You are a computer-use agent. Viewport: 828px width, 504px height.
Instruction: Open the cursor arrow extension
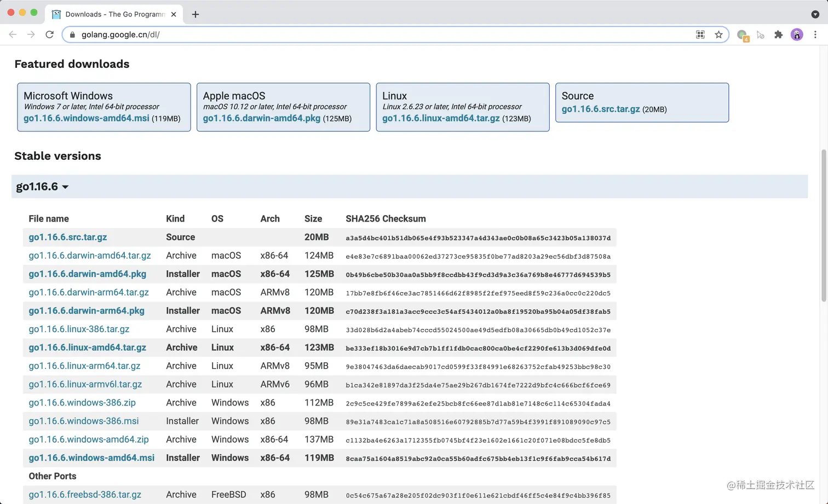point(760,34)
